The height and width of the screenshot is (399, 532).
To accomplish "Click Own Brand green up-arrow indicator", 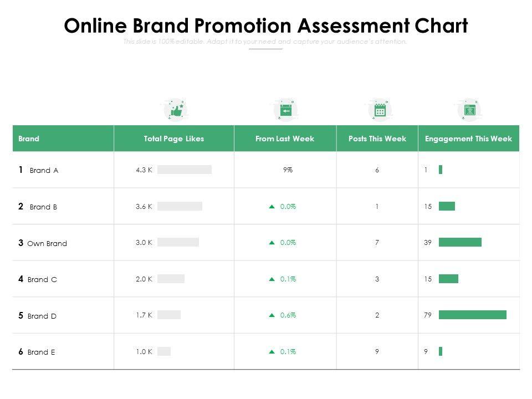I will coord(272,243).
